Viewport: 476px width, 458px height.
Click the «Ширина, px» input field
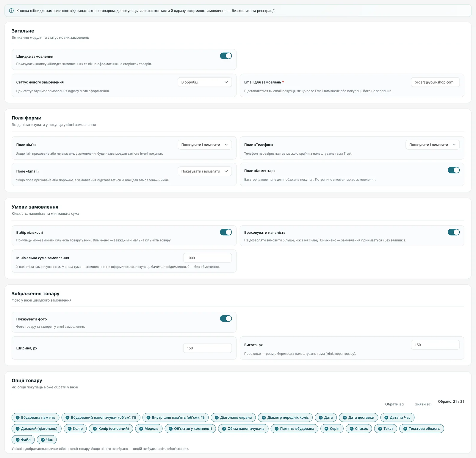pos(207,348)
